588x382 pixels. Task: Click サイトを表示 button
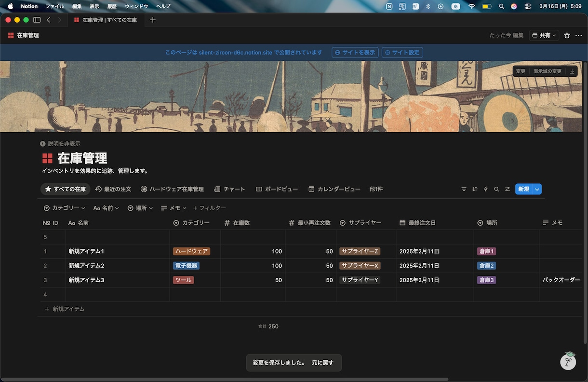pyautogui.click(x=355, y=53)
